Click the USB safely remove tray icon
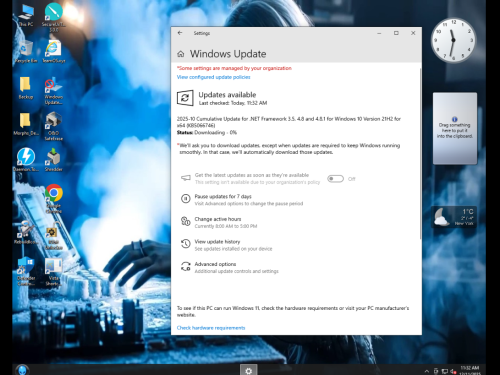The image size is (500, 375). click(x=436, y=371)
